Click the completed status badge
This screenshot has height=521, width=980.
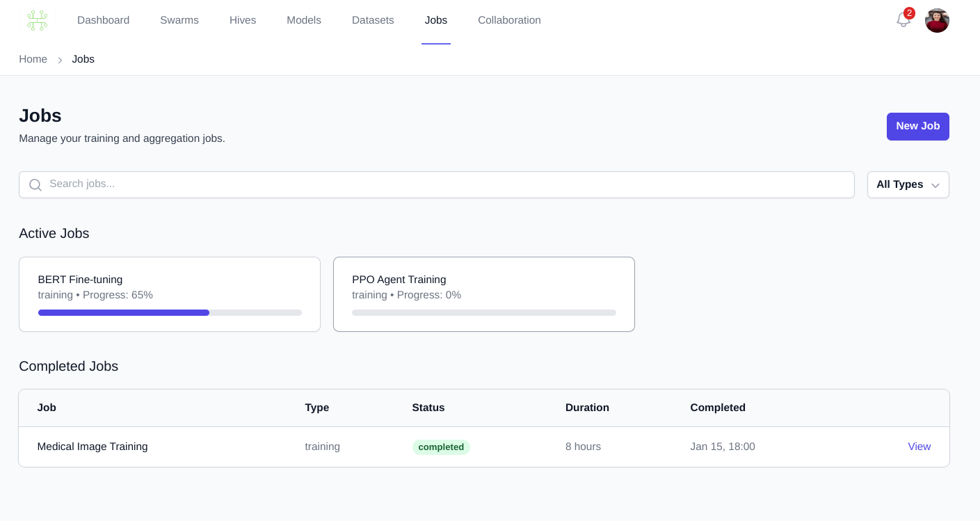[x=440, y=447]
